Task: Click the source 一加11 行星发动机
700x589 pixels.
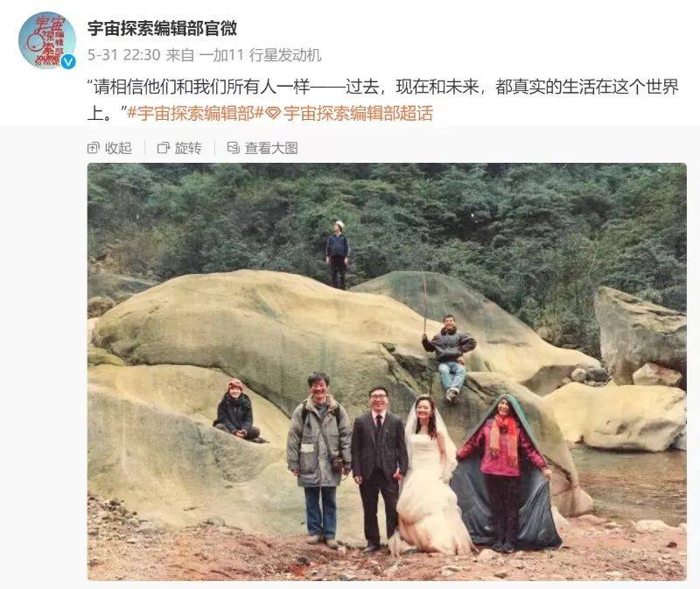Action: pos(260,55)
